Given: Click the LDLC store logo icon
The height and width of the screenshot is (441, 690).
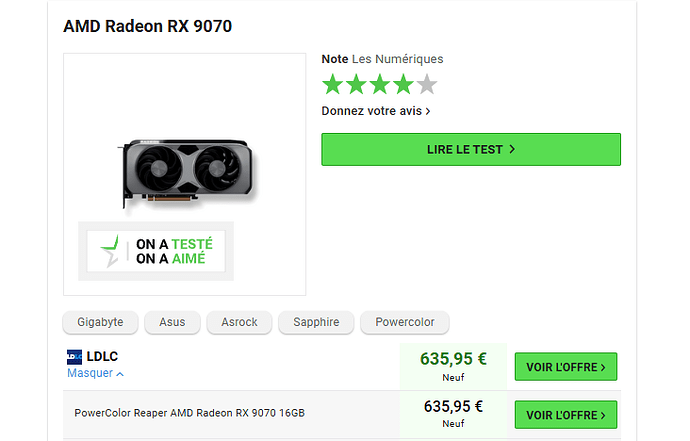Looking at the screenshot, I should point(74,357).
